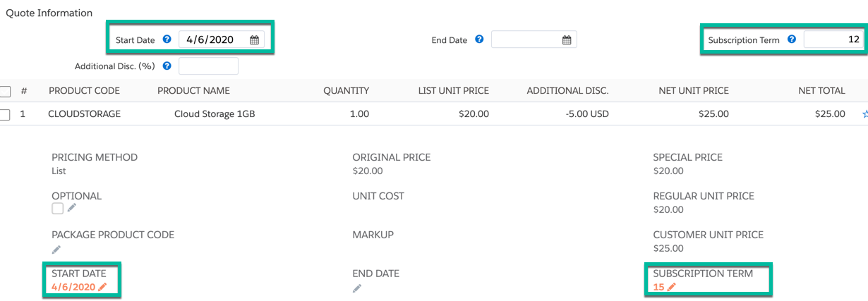Click the Start Date field showing 4/6/2020
Screen dimensions: 868x301
click(x=212, y=40)
